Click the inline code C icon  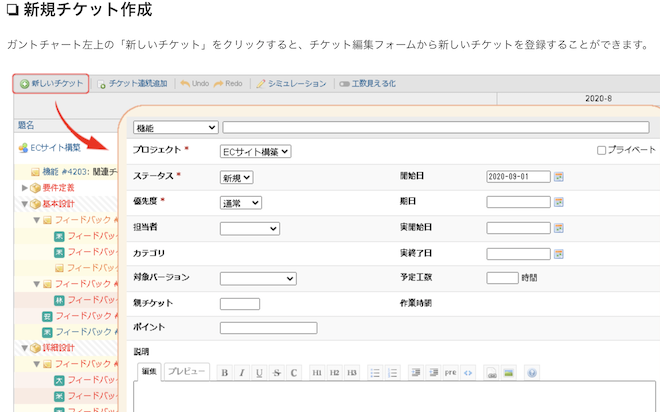coord(294,373)
